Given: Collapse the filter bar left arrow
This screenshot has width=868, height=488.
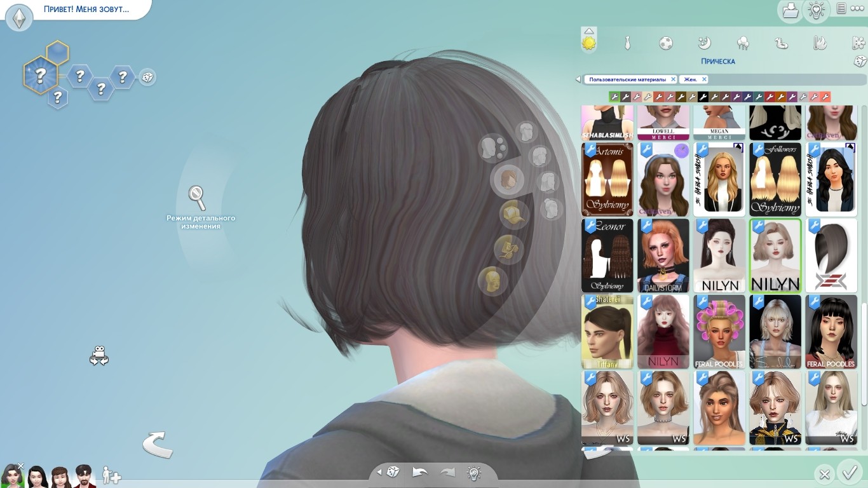Looking at the screenshot, I should click(578, 79).
